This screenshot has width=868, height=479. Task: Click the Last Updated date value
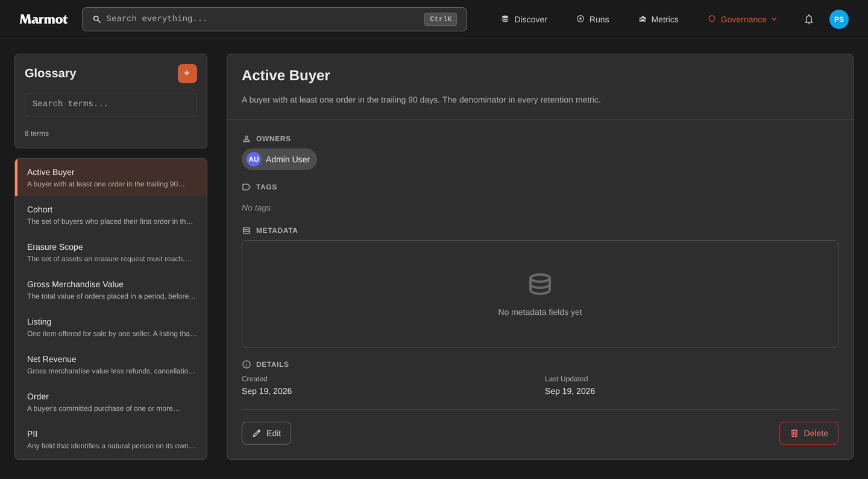(570, 391)
